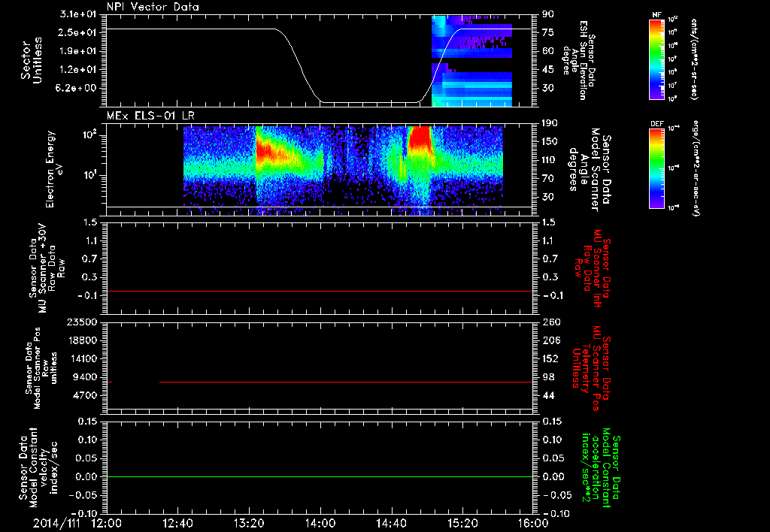The width and height of the screenshot is (770, 532).
Task: Click the '13:20' time axis label
Action: (x=249, y=523)
